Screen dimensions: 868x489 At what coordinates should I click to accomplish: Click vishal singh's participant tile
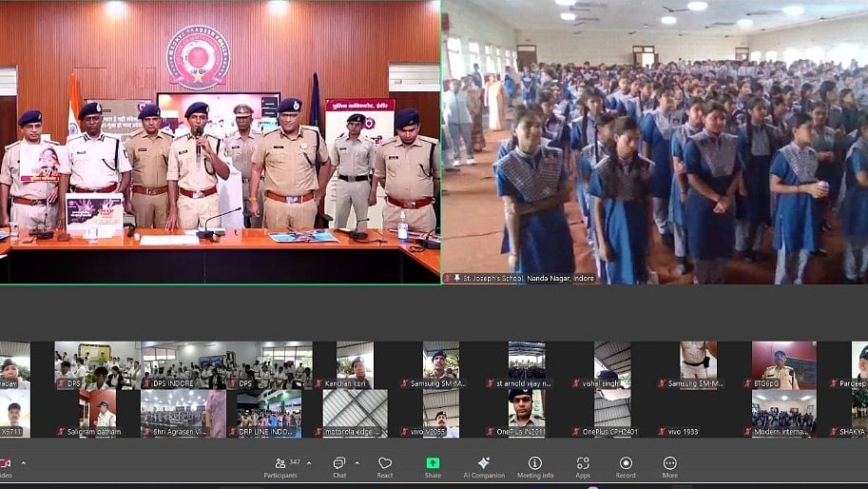pyautogui.click(x=612, y=364)
